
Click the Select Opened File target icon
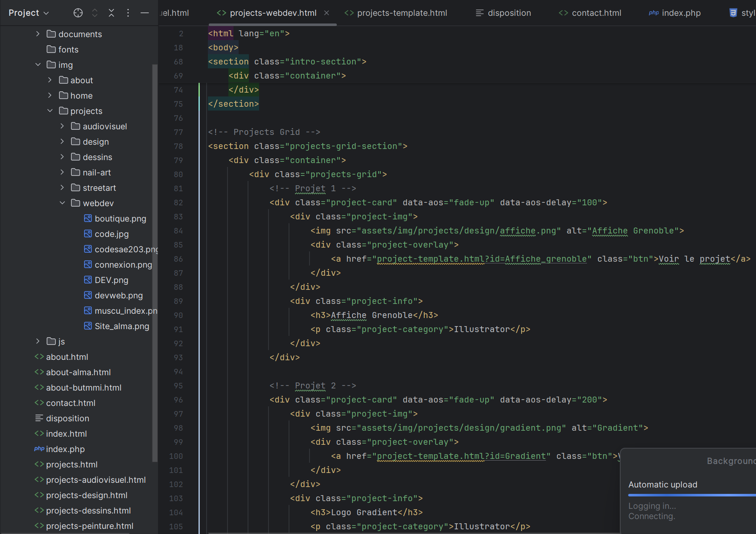pos(78,13)
